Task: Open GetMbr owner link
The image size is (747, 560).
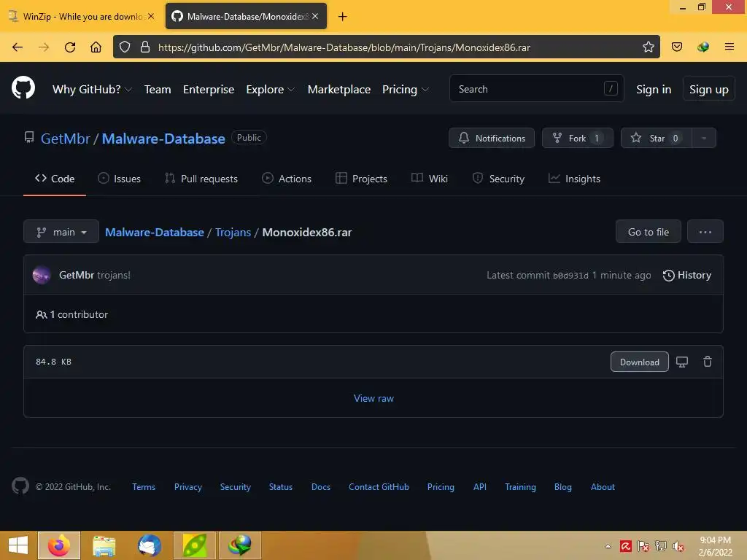Action: point(65,139)
